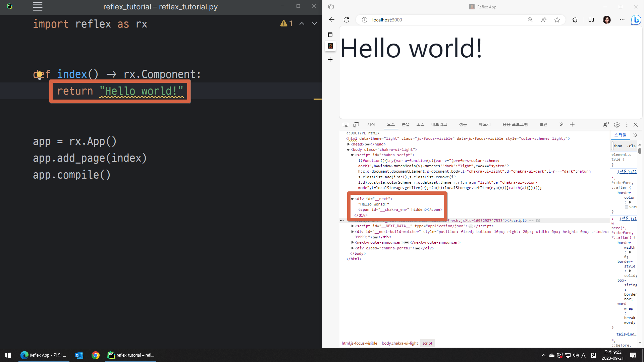
Task: Open the 네트워크 tab
Action: pyautogui.click(x=439, y=124)
